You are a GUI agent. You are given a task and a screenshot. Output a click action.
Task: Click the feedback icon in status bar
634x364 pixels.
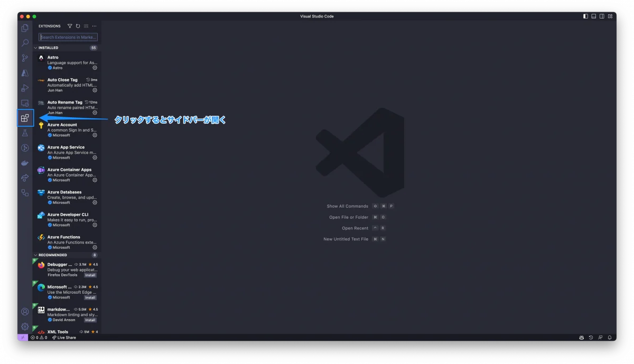tap(600, 337)
